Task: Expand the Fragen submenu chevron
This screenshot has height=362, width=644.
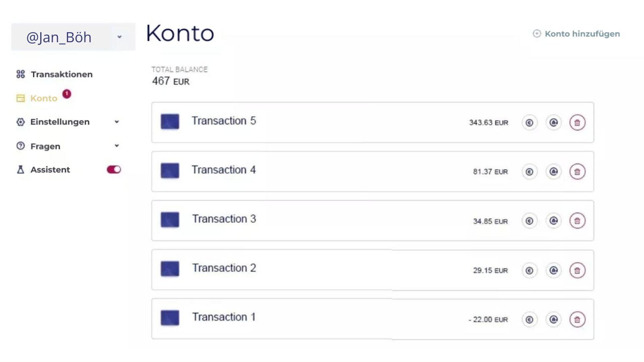Action: click(x=117, y=146)
